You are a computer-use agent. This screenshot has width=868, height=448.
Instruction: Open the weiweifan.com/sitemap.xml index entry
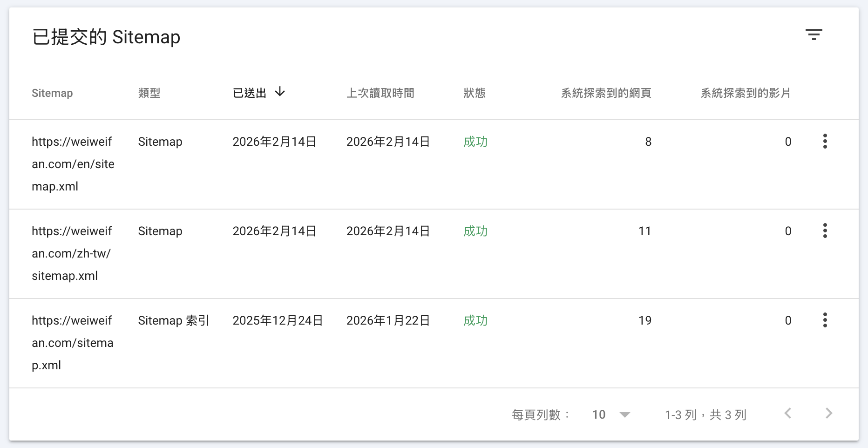coord(72,343)
